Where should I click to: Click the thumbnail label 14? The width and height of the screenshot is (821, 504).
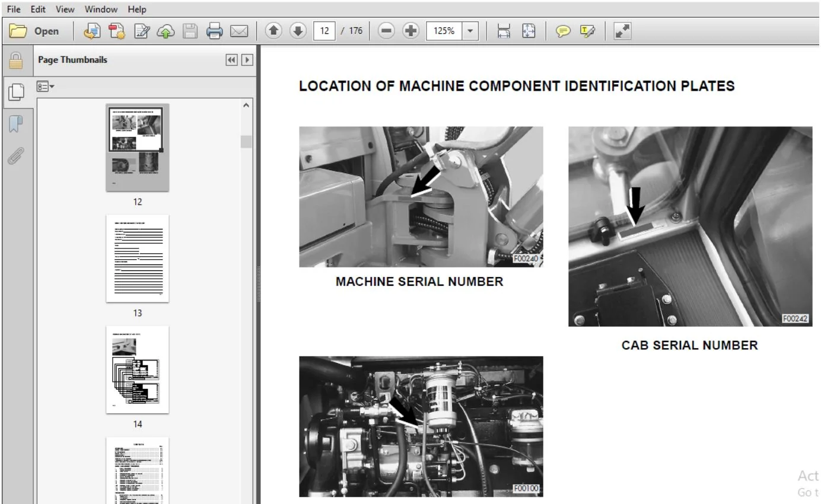click(138, 424)
